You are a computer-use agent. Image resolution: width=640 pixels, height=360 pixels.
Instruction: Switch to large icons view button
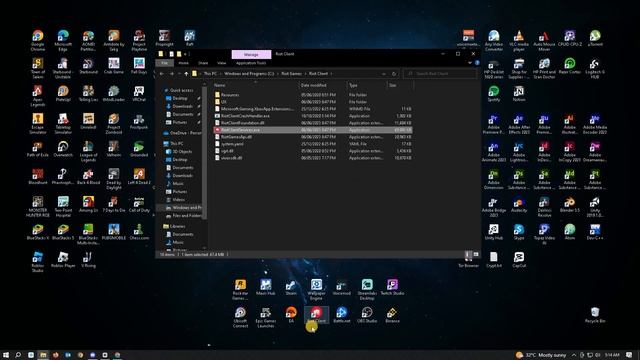click(476, 255)
